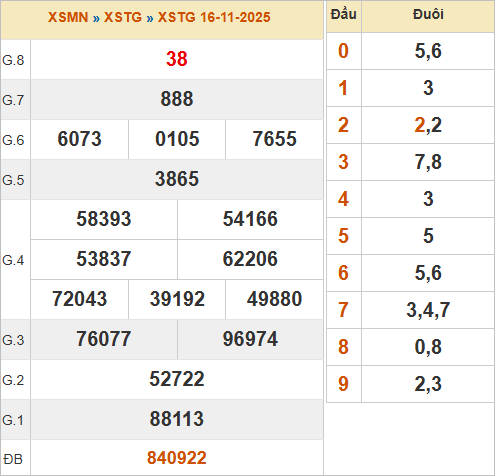This screenshot has width=495, height=476.
Task: Select G.1 number 88113
Action: (177, 419)
